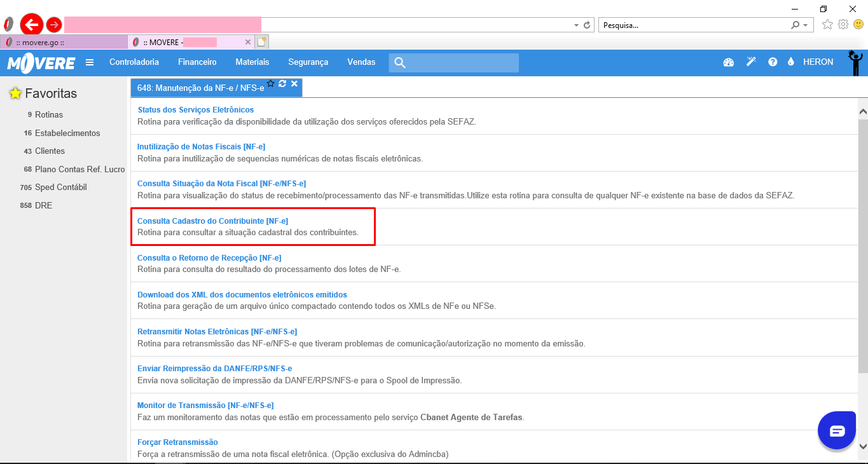This screenshot has width=868, height=464.
Task: Click the smiley feedback icon
Action: [x=858, y=24]
